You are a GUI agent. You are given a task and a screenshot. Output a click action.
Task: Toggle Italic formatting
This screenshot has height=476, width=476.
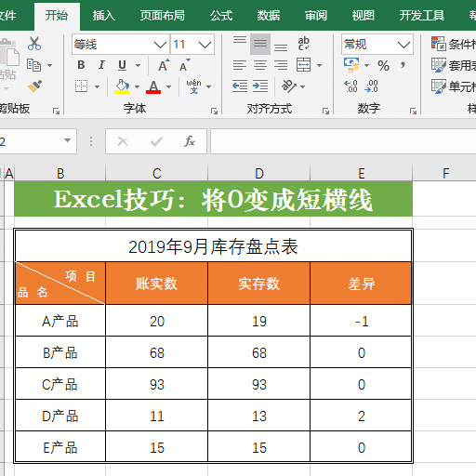(101, 65)
